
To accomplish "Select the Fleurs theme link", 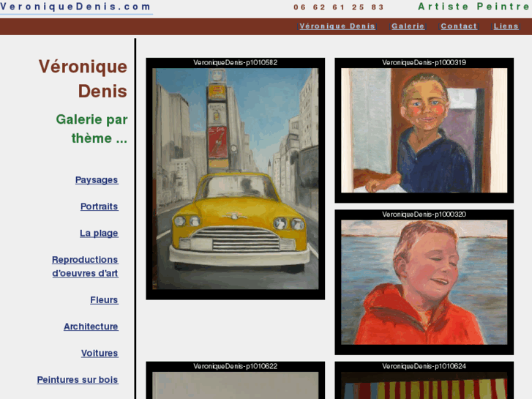I will (104, 300).
